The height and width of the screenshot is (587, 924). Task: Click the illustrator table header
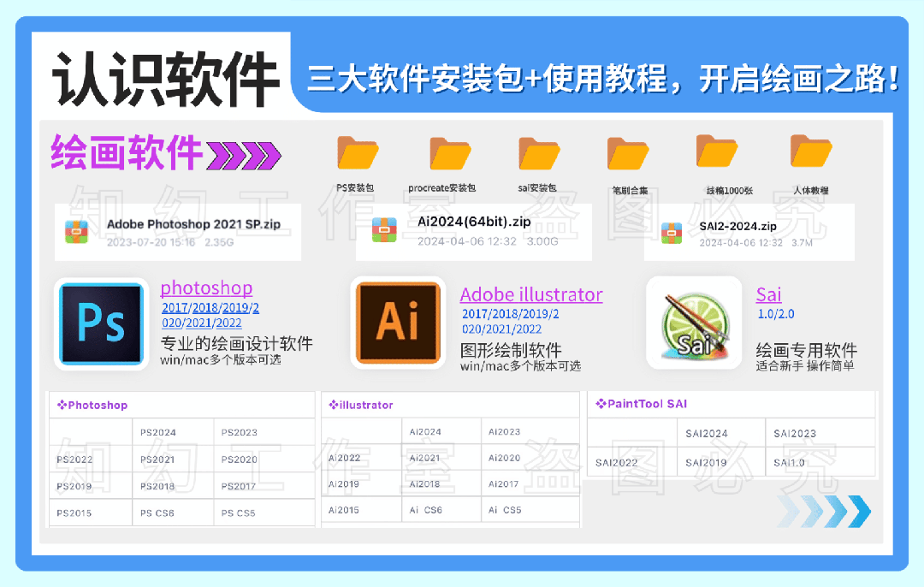tap(450, 405)
